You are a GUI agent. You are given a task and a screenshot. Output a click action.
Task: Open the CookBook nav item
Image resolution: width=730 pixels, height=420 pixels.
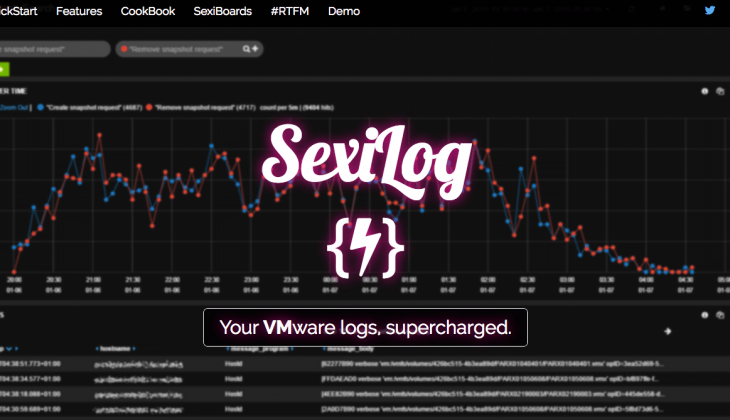[148, 11]
